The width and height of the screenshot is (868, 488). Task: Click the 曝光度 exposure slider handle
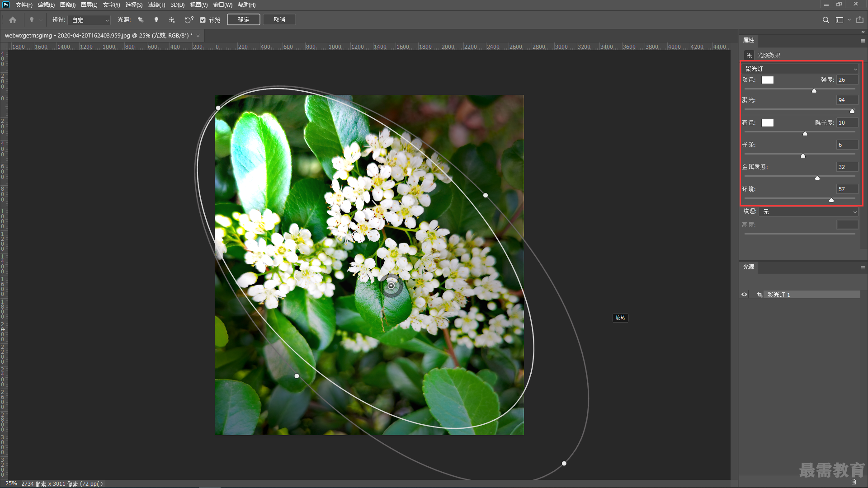tap(805, 133)
